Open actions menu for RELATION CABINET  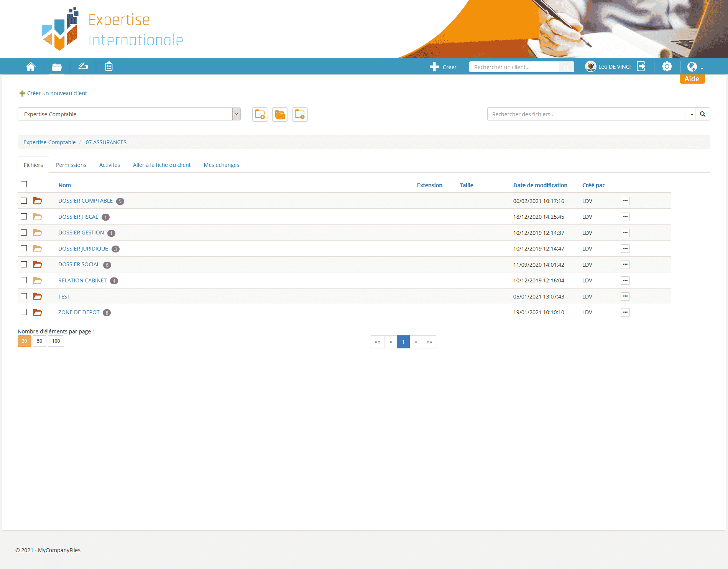625,280
